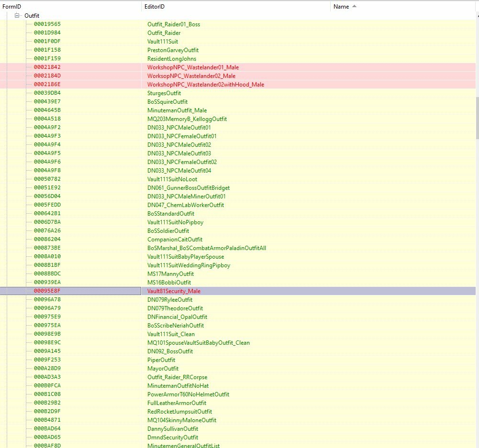The width and height of the screenshot is (479, 448).
Task: Click the vertical scrollbar thumb
Action: click(477, 118)
